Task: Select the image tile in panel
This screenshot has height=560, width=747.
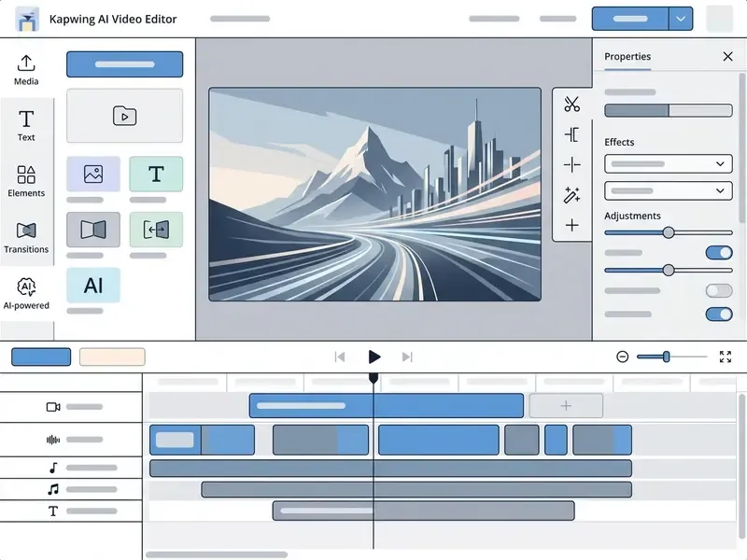Action: click(x=93, y=174)
